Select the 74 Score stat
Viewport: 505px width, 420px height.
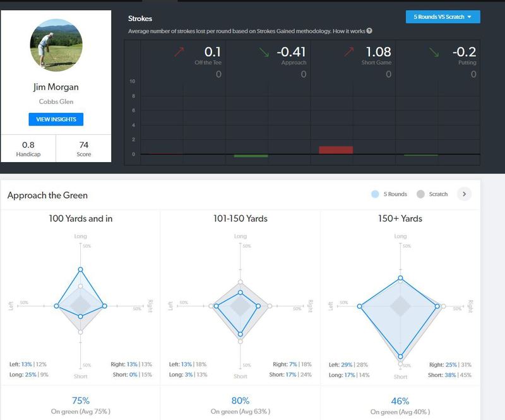click(x=84, y=149)
